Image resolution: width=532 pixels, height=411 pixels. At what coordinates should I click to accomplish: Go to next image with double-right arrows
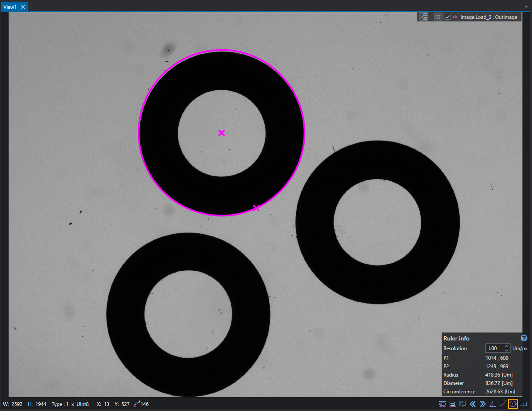click(x=483, y=404)
